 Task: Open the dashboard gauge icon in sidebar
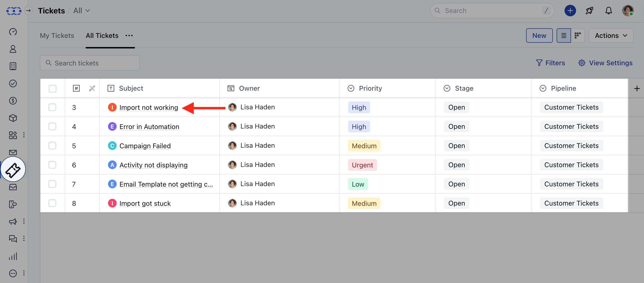tap(13, 32)
